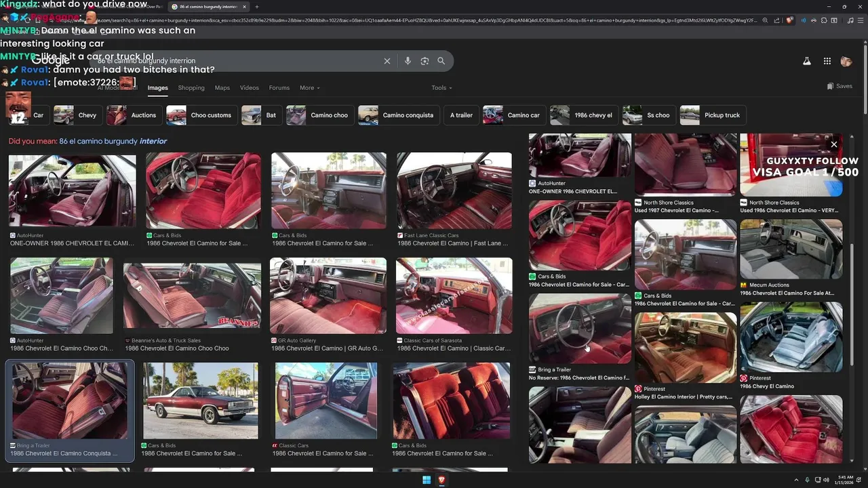Filter by the Auctions chip
The height and width of the screenshot is (488, 868).
(x=133, y=115)
